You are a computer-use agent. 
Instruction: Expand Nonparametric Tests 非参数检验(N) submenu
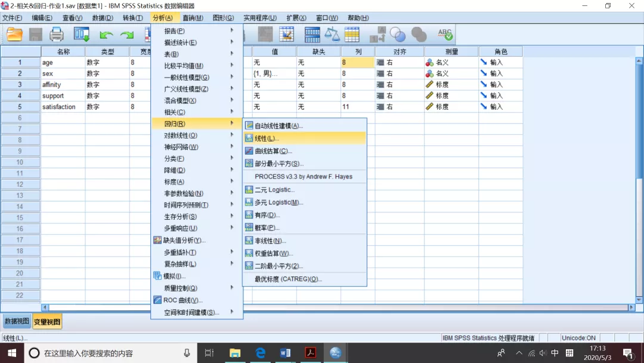pyautogui.click(x=197, y=193)
